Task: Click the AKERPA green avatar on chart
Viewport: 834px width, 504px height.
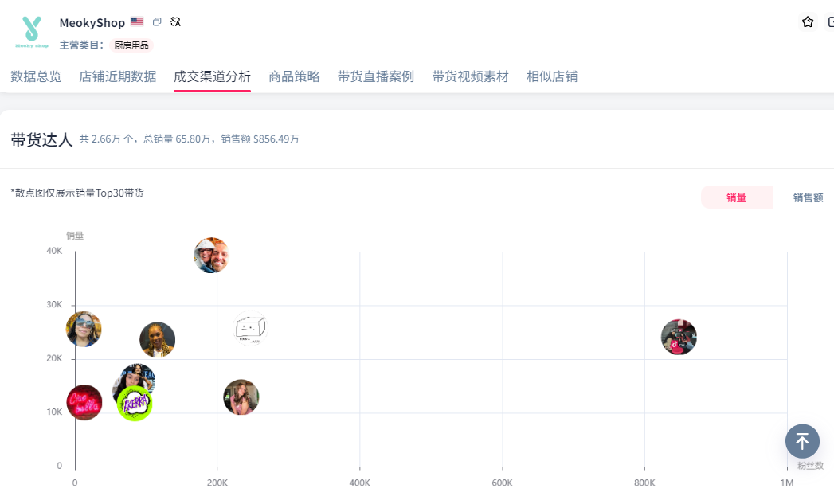Action: 135,404
